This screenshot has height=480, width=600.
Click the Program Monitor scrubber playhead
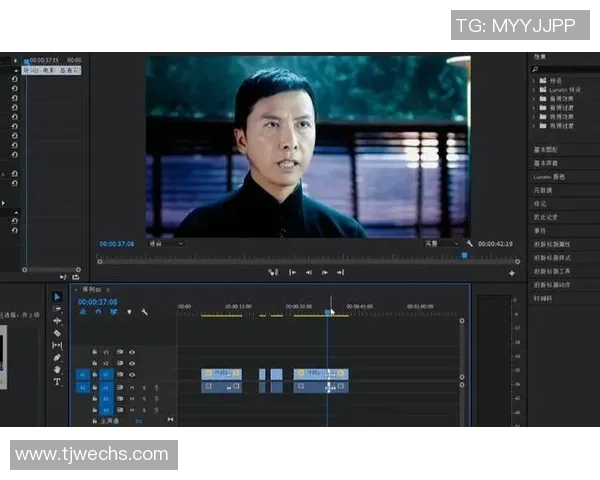pyautogui.click(x=464, y=255)
